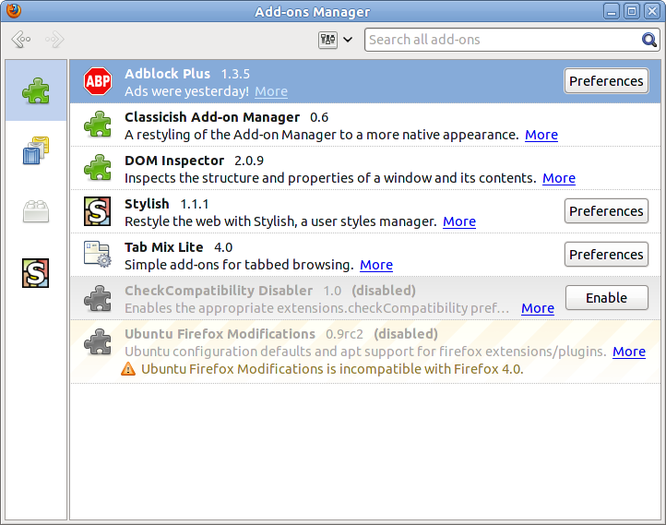Select the Ubuntu Firefox Modifications title
The width and height of the screenshot is (666, 525).
(x=220, y=333)
